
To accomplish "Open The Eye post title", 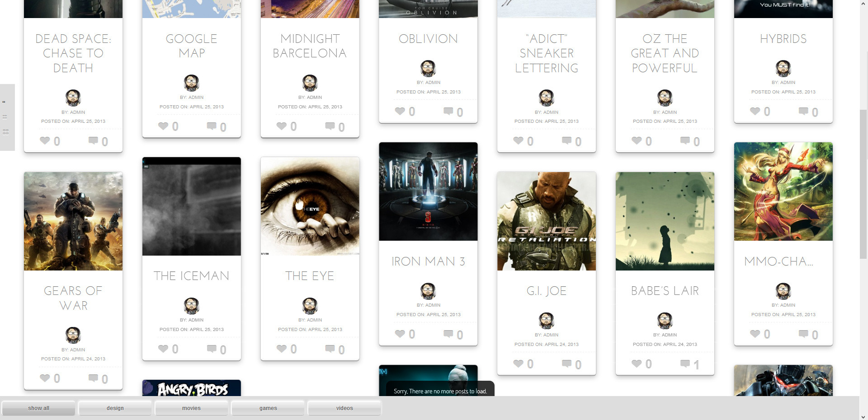I will pos(310,276).
